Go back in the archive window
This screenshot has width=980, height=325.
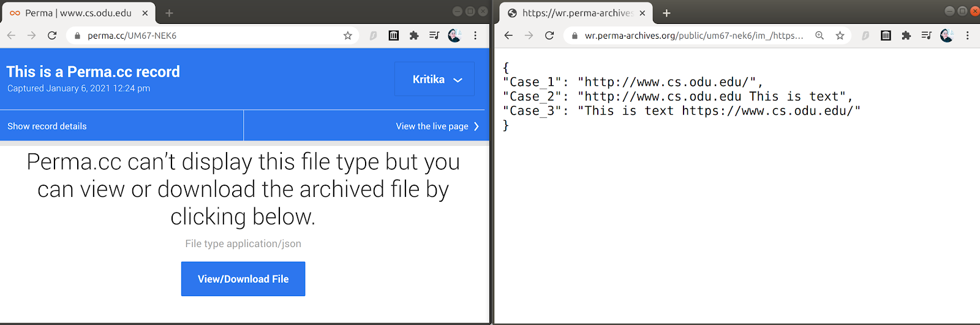508,36
